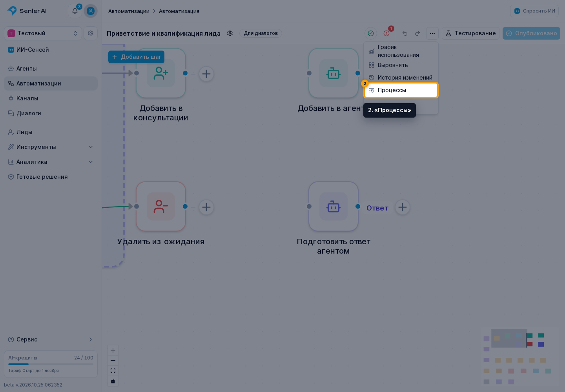The image size is (565, 392).
Task: Open automation settings gear next to title
Action: click(230, 33)
